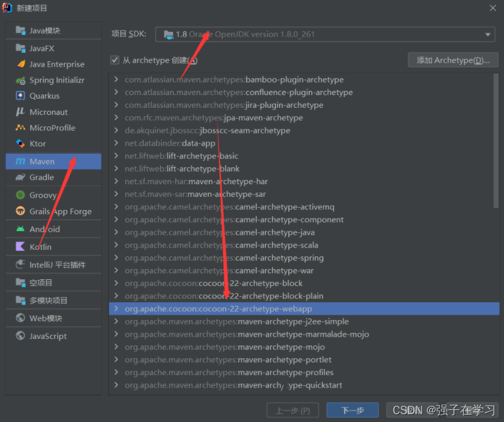Expand camel-archetype-activemq row
This screenshot has height=422, width=504.
click(x=116, y=206)
